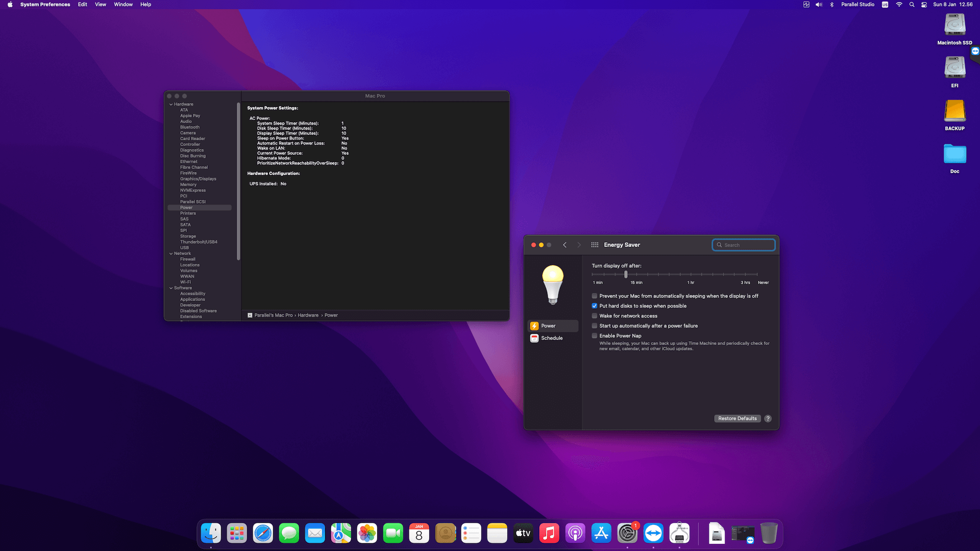Click the Mac Pro sidebar scrollbar
Image resolution: width=980 pixels, height=551 pixels.
pyautogui.click(x=238, y=181)
